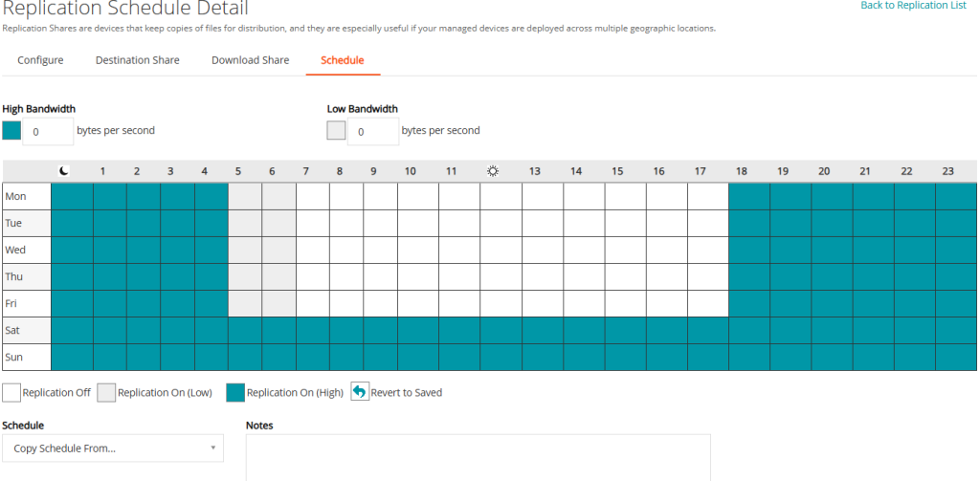Toggle the Monday hour 7 schedule cell
This screenshot has width=980, height=481.
pos(313,196)
